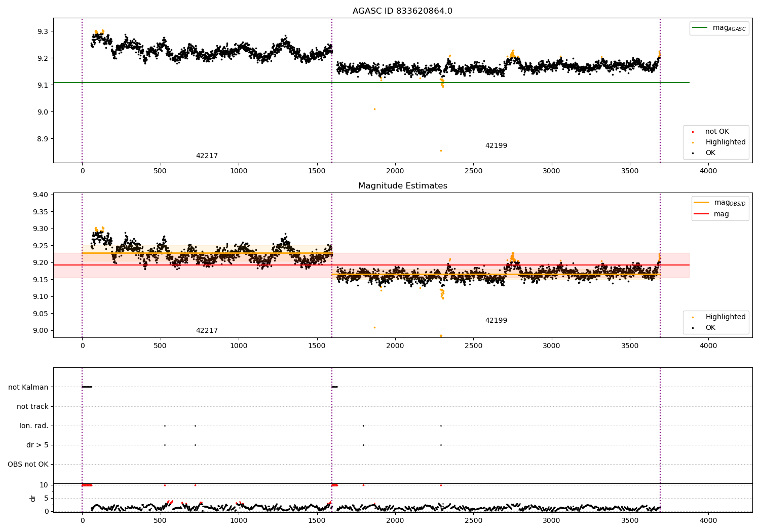Click obsid label 42199 in the AGASC ID plot
Image resolution: width=760 pixels, height=532 pixels.
[x=496, y=146]
